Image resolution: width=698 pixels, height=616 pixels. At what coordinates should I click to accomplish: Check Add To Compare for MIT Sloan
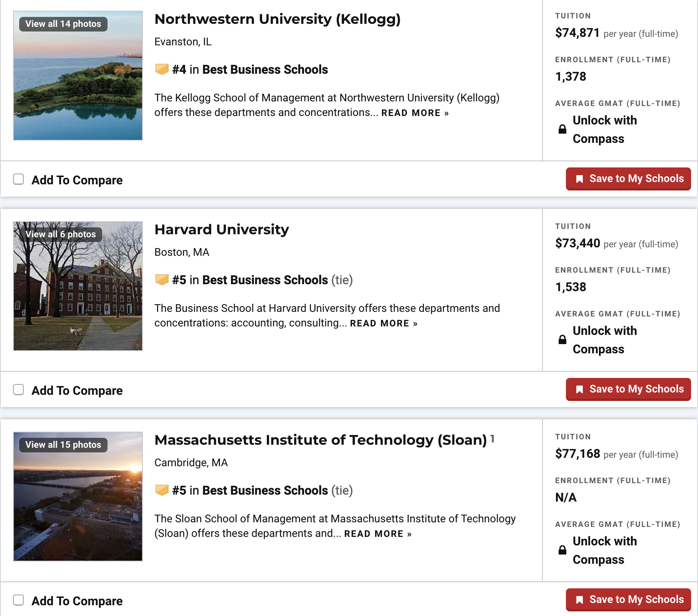[x=18, y=600]
